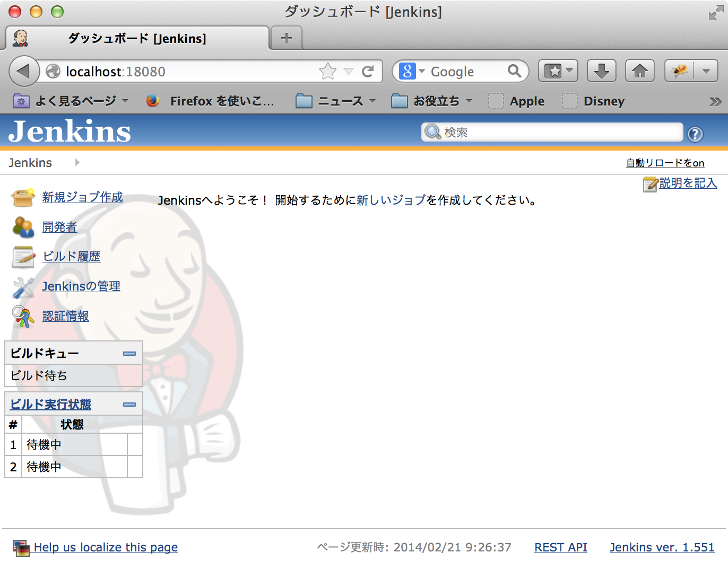Viewport: 728px width, 579px height.
Task: Select executor 1 待機中 row
Action: (x=74, y=444)
